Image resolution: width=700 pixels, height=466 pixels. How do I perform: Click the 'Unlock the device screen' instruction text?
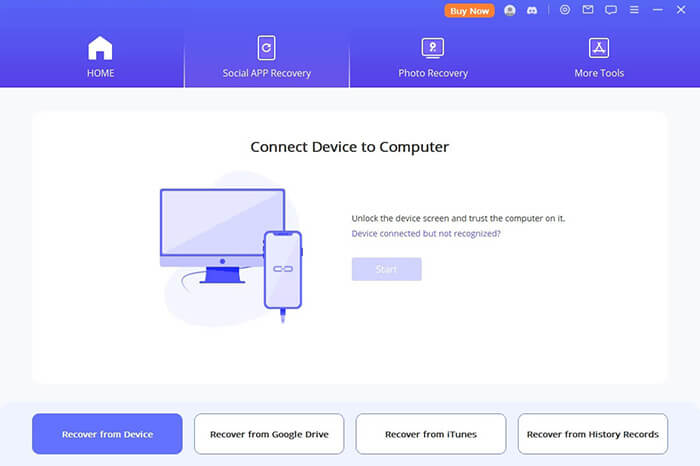[458, 218]
